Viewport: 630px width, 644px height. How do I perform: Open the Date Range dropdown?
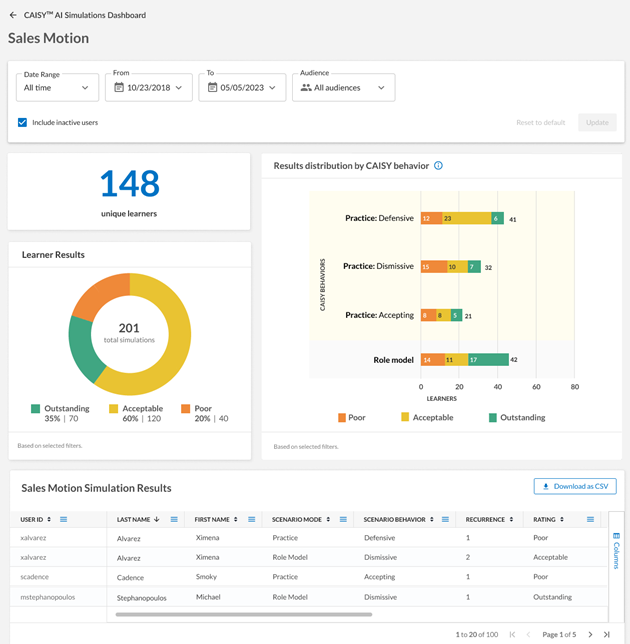click(57, 87)
